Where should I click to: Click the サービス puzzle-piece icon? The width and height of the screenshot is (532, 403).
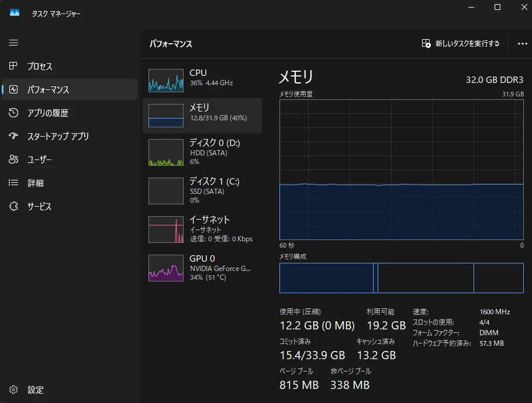(13, 206)
